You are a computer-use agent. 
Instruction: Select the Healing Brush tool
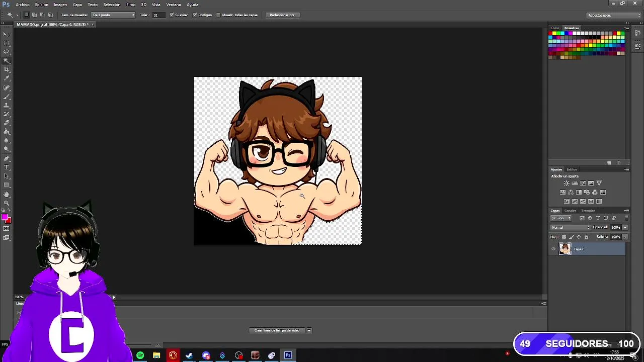(7, 87)
